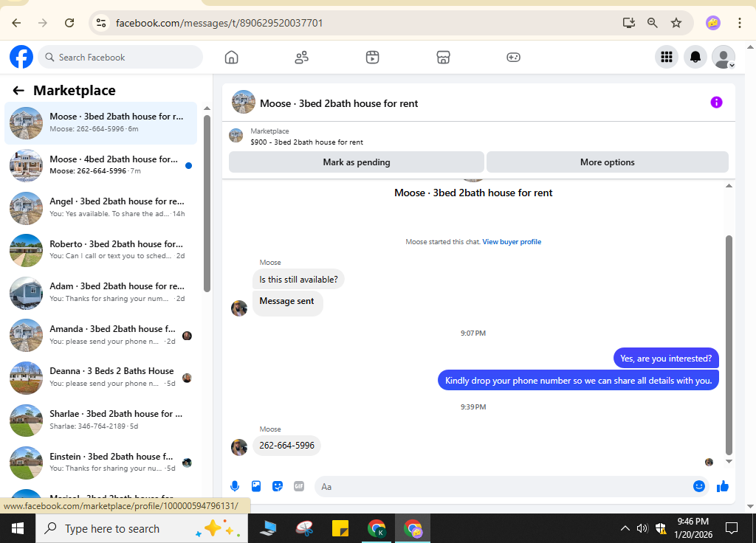This screenshot has height=543, width=756.
Task: Click the $900 - 3bed 2bath house listing text
Action: tap(306, 142)
